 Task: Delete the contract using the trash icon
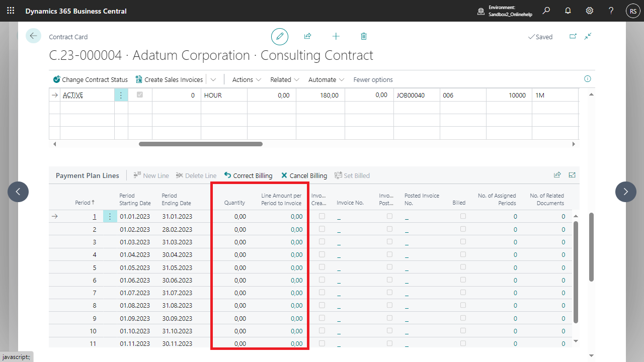[x=364, y=36]
